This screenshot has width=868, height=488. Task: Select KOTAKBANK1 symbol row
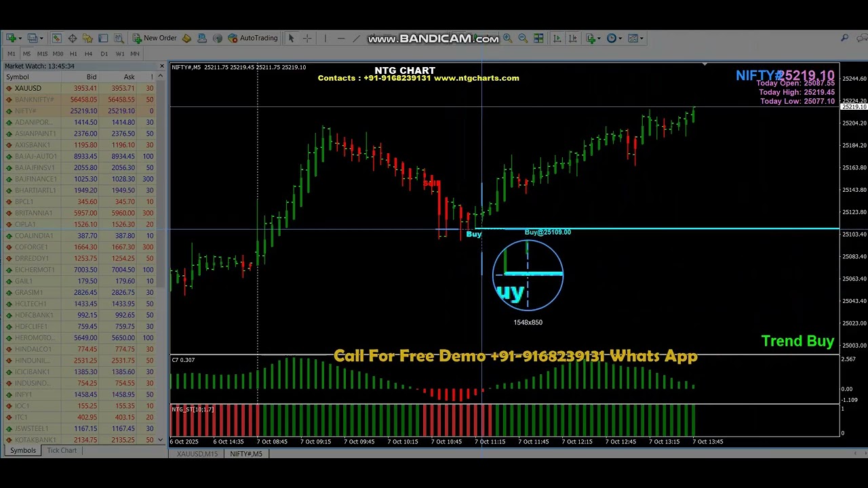click(79, 440)
